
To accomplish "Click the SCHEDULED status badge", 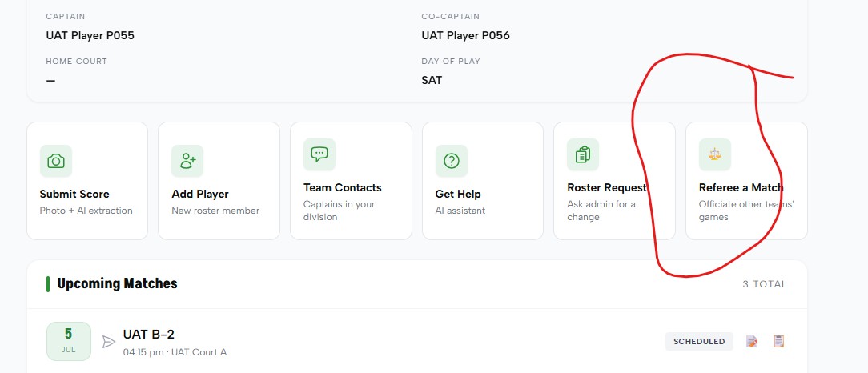I will tap(699, 342).
